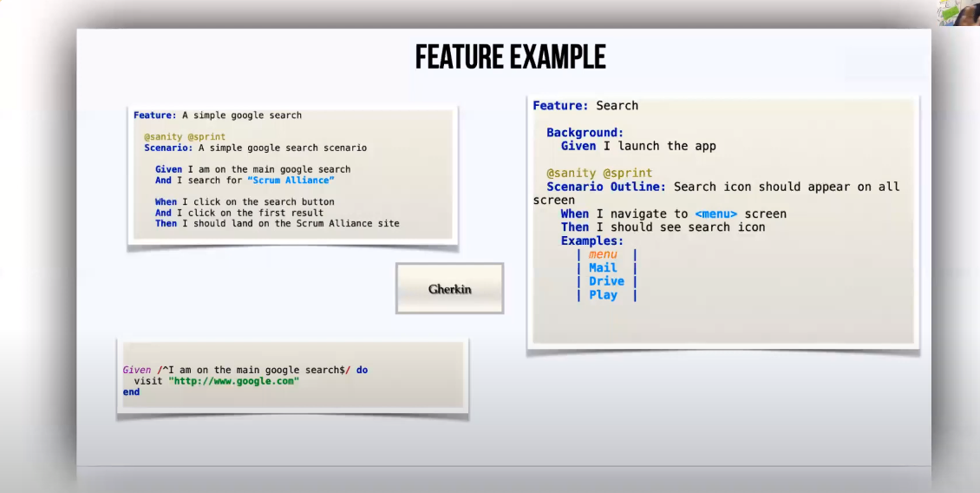This screenshot has height=493, width=980.
Task: Select "Feature: A simple google search" line
Action: [x=218, y=115]
